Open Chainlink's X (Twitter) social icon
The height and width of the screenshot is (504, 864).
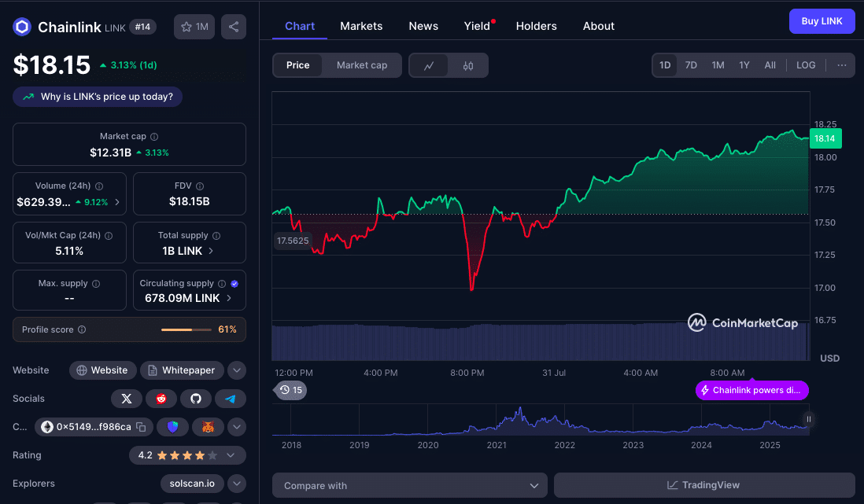[127, 398]
